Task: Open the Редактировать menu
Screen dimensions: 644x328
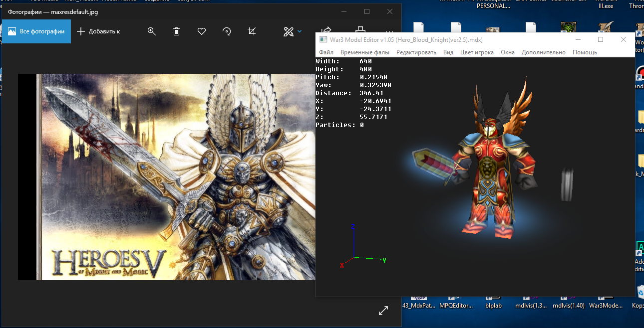Action: click(x=416, y=52)
